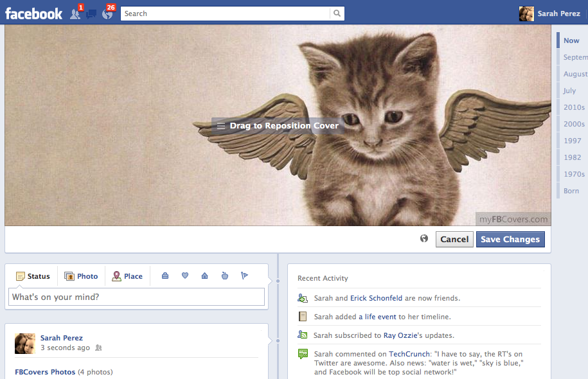Click the comment quote icon beside TechCrunch

(303, 353)
